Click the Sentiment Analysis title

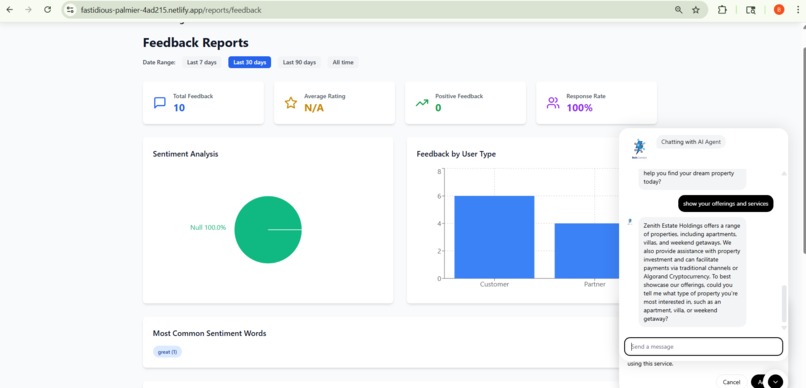[186, 154]
